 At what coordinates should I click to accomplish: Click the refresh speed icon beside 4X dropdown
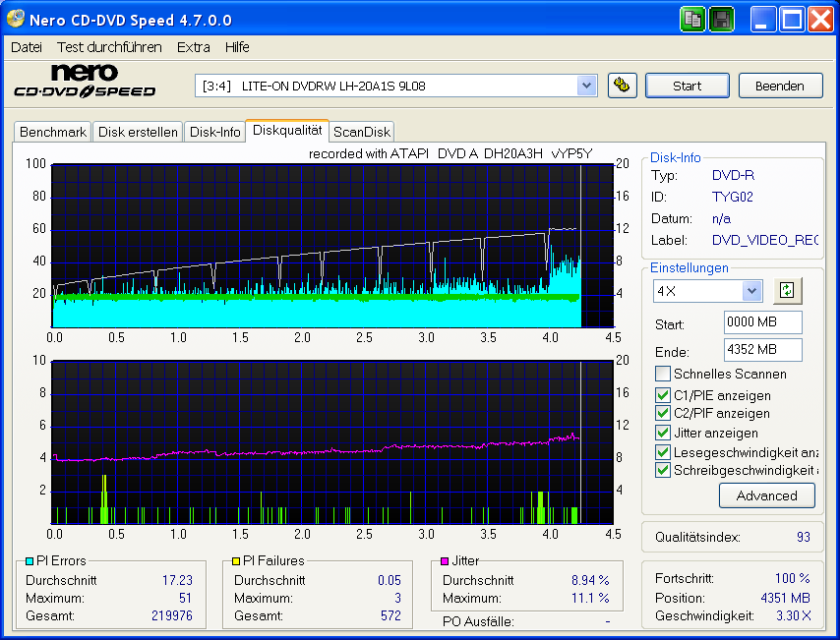pyautogui.click(x=787, y=290)
